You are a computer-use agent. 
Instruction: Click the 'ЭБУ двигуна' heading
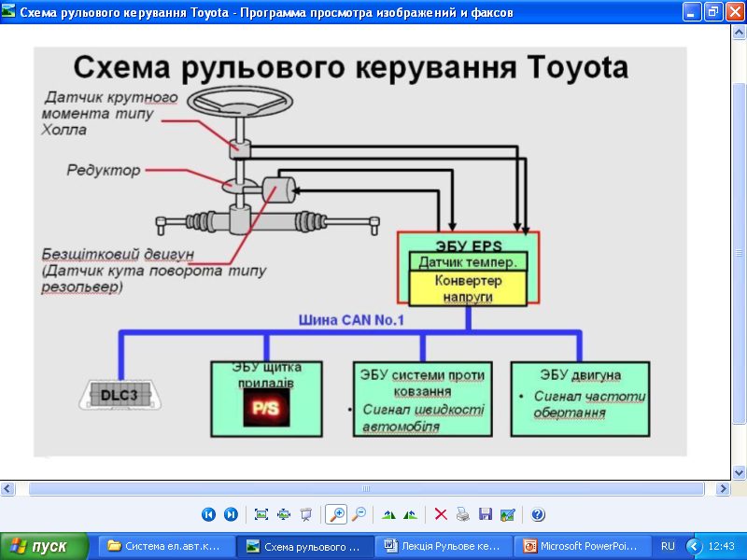click(580, 375)
